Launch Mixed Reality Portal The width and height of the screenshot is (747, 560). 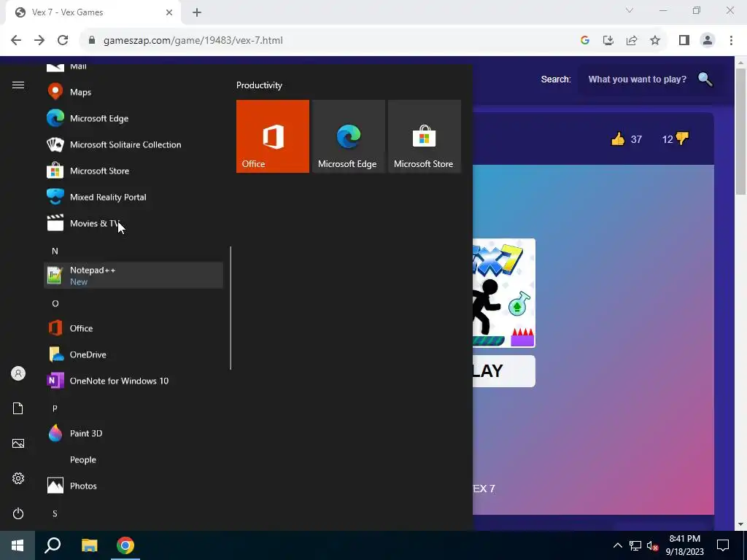point(133,197)
